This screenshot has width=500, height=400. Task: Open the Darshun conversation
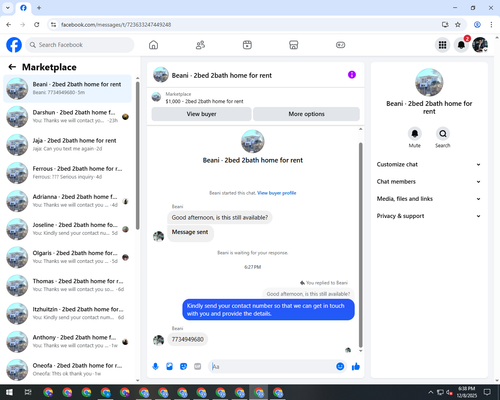67,116
